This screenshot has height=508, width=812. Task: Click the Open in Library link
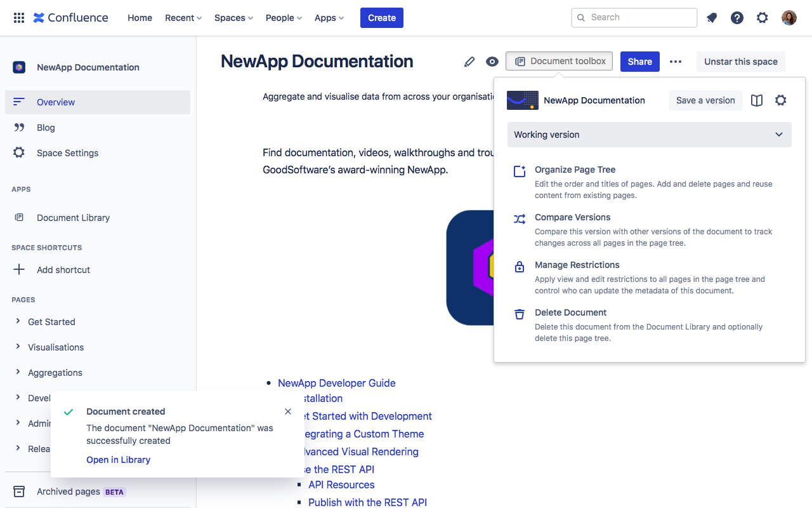pos(119,460)
